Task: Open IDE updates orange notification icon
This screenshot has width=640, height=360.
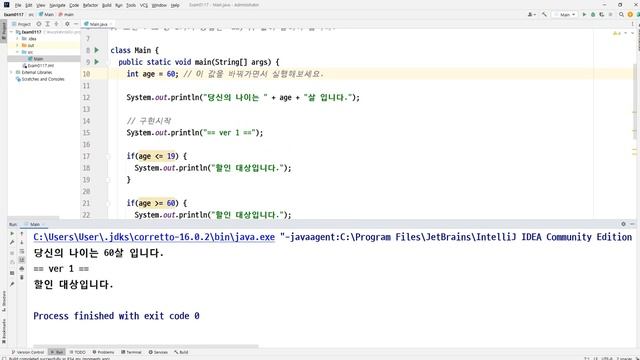Action: click(x=630, y=14)
